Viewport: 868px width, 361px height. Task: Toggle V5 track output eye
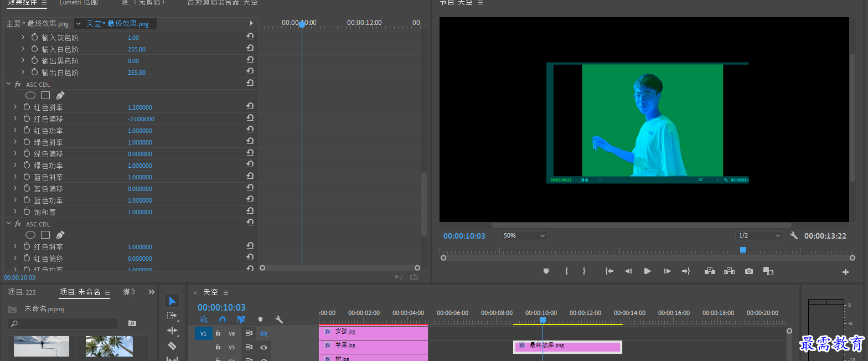264,347
